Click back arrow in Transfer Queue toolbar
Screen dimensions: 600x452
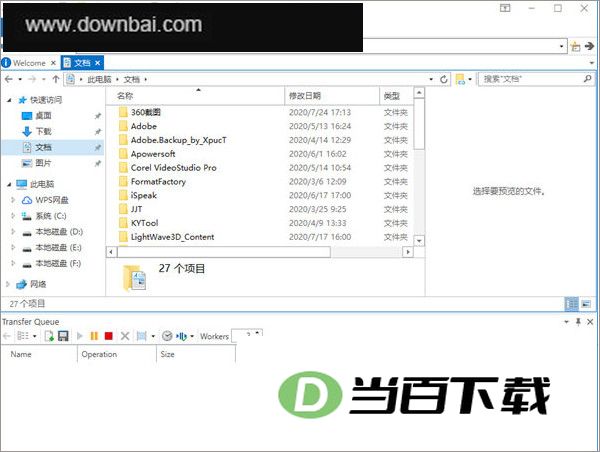pos(7,336)
